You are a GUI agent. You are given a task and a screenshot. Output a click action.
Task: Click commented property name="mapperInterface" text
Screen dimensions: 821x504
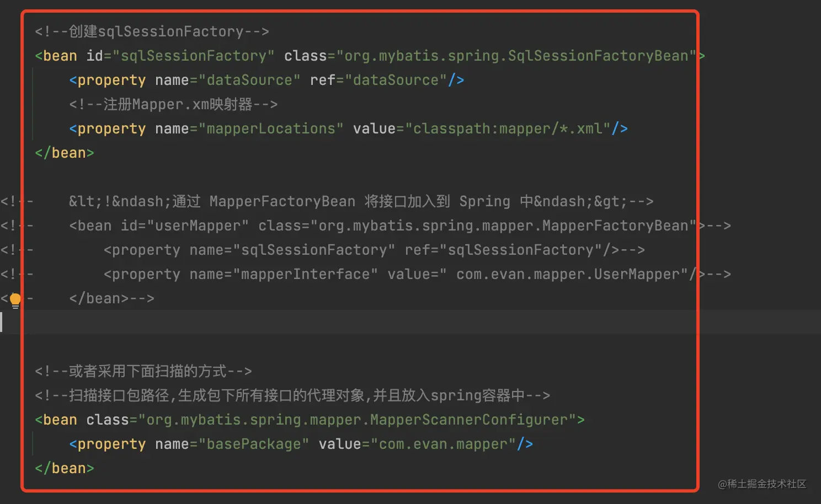click(x=241, y=274)
